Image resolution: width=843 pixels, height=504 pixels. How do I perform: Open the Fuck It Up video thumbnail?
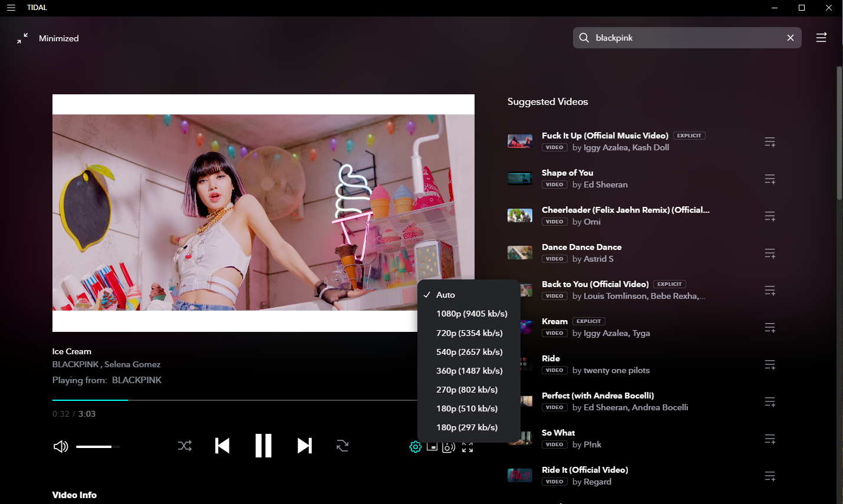(520, 141)
